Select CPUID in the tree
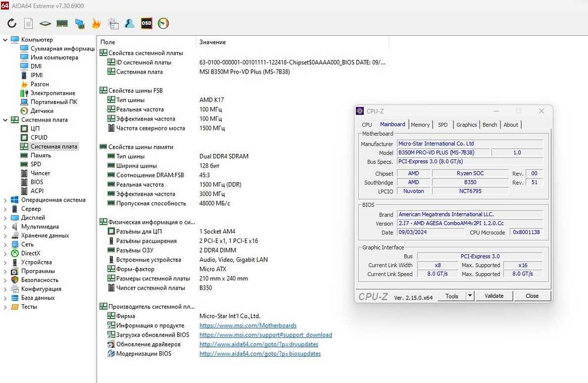This screenshot has height=383, width=588. pyautogui.click(x=34, y=137)
